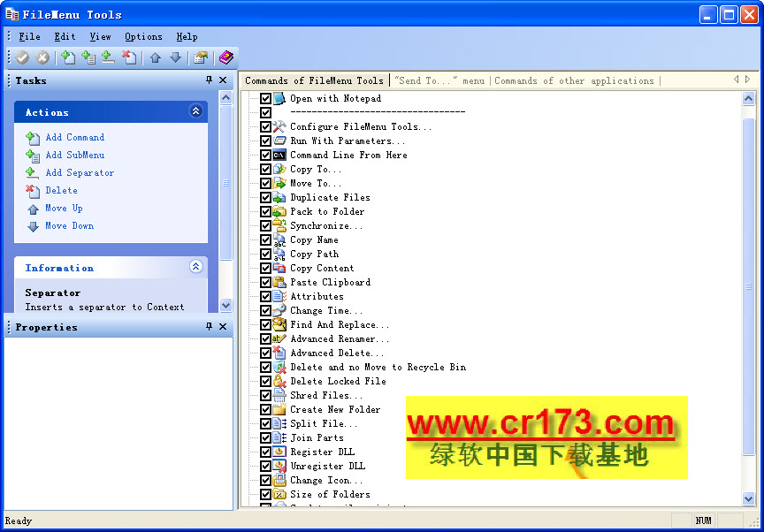The height and width of the screenshot is (532, 764).
Task: Click the command list vertical scrollbar thumb
Action: pyautogui.click(x=748, y=286)
